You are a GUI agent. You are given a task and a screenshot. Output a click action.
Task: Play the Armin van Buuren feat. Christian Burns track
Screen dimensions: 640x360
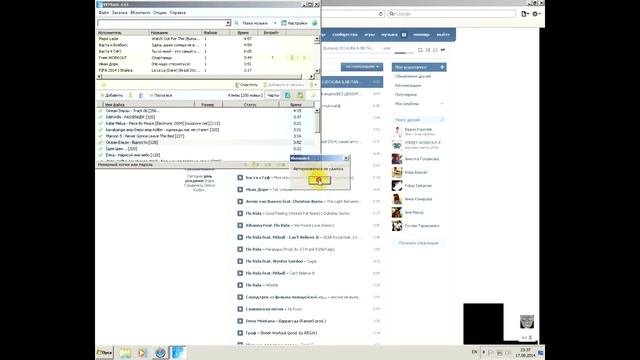(x=240, y=201)
